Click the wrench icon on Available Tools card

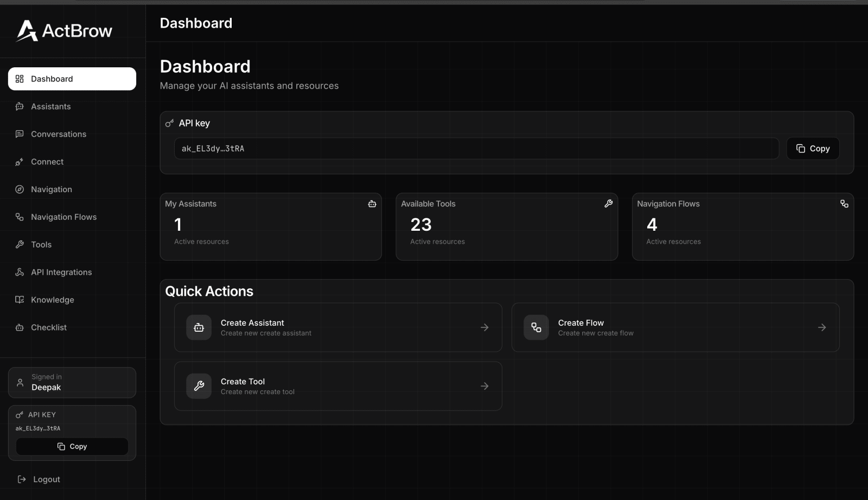coord(609,204)
